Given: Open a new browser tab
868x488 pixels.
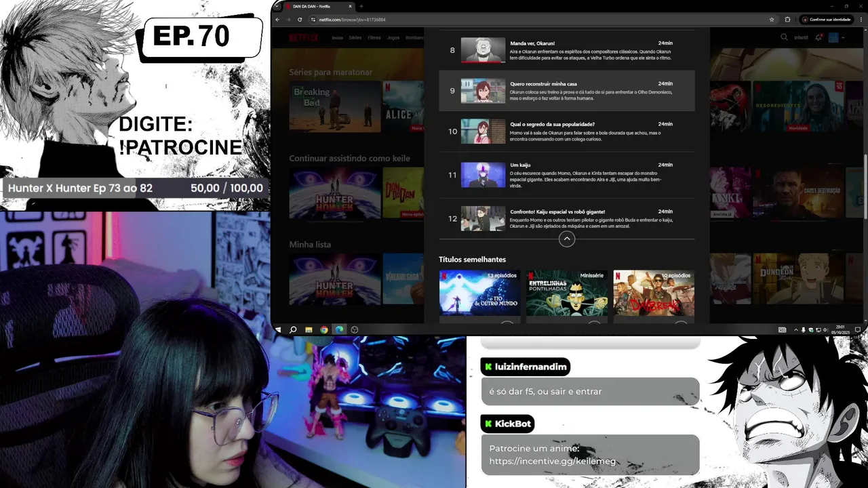Looking at the screenshot, I should (361, 6).
